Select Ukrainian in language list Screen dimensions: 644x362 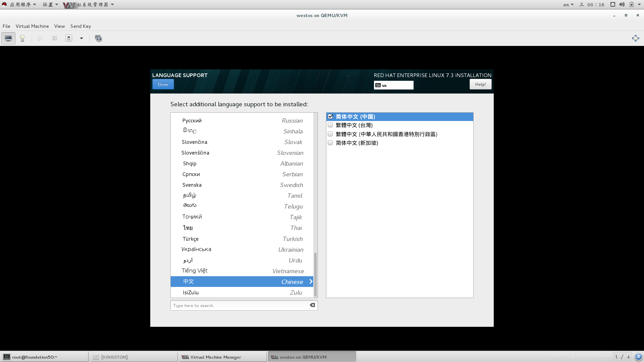point(242,250)
